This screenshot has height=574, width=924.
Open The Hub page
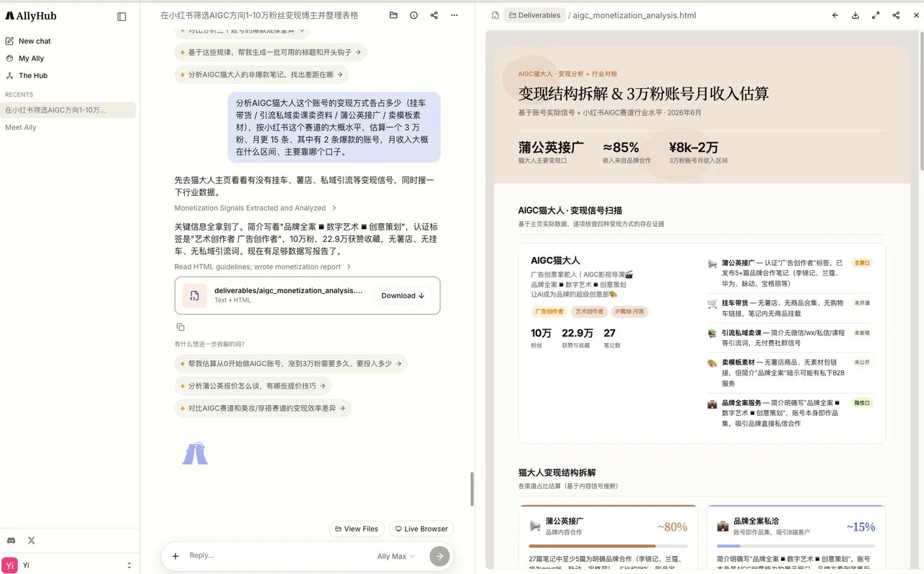(x=32, y=75)
